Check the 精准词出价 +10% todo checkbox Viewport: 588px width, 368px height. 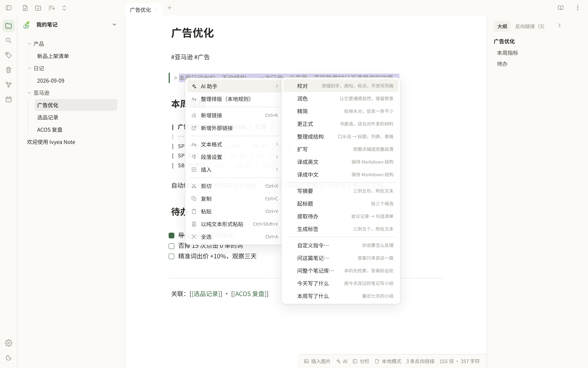pos(171,256)
